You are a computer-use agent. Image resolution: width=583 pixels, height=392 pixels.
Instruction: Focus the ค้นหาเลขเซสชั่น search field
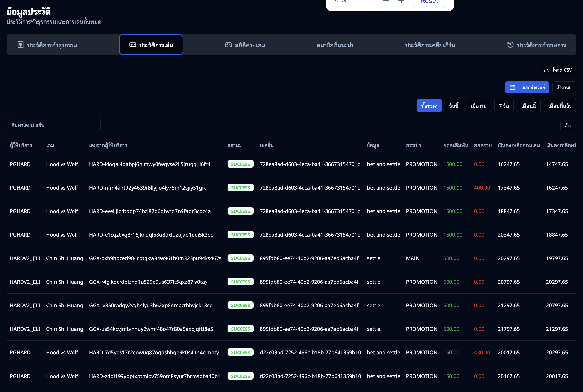(x=53, y=125)
